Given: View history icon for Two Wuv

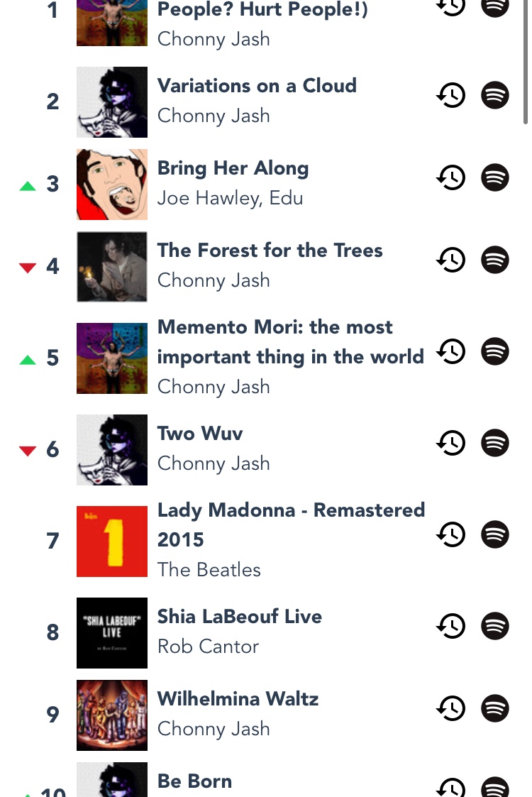Looking at the screenshot, I should tap(451, 443).
